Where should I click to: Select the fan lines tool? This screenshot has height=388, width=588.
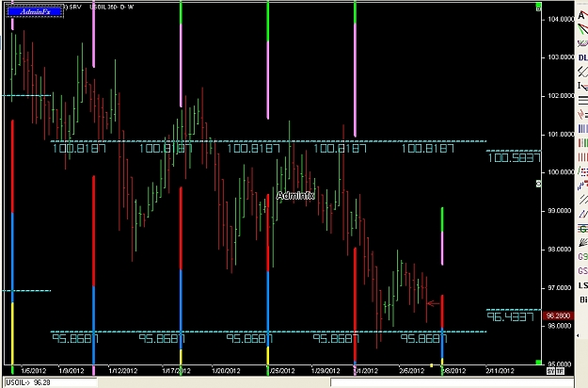click(x=582, y=243)
